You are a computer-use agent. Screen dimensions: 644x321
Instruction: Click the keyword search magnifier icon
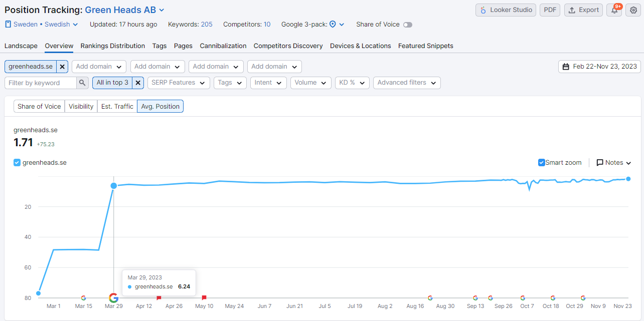point(83,83)
